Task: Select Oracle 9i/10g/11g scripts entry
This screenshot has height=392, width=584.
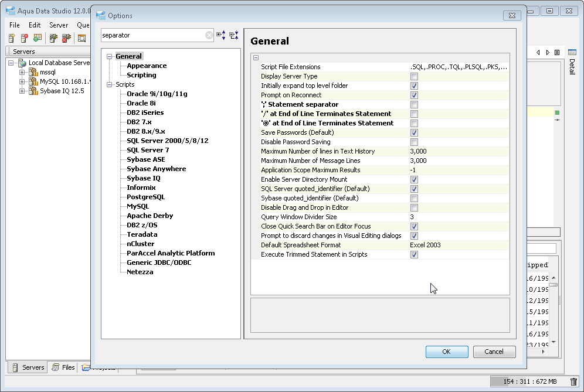Action: click(x=157, y=94)
